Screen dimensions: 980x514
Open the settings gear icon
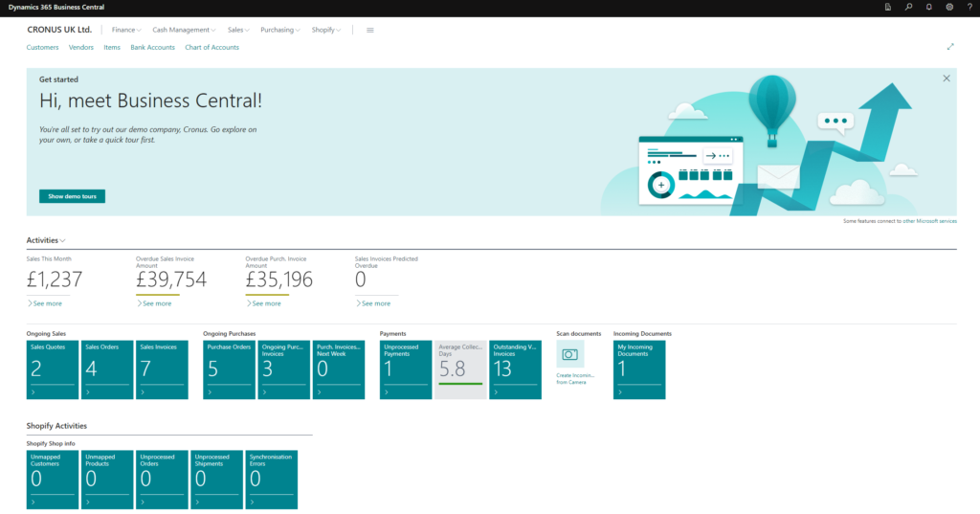click(x=949, y=7)
